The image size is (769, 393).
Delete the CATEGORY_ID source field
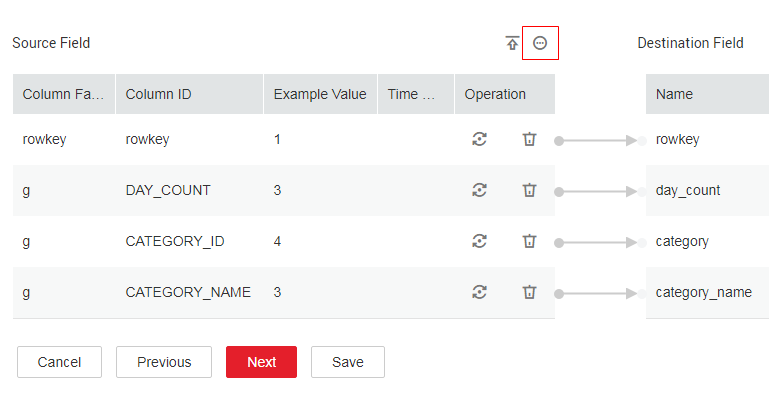[529, 241]
